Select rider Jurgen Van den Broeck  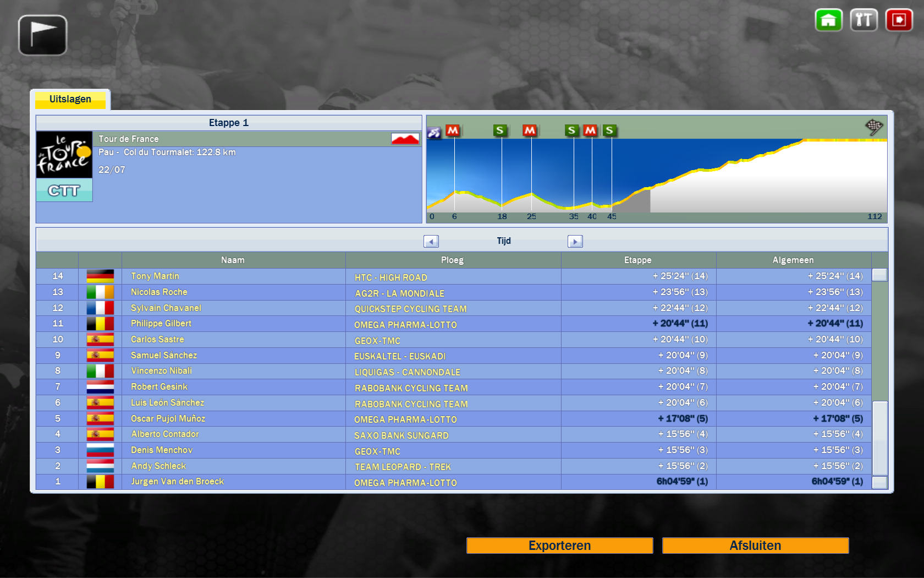[x=177, y=482]
